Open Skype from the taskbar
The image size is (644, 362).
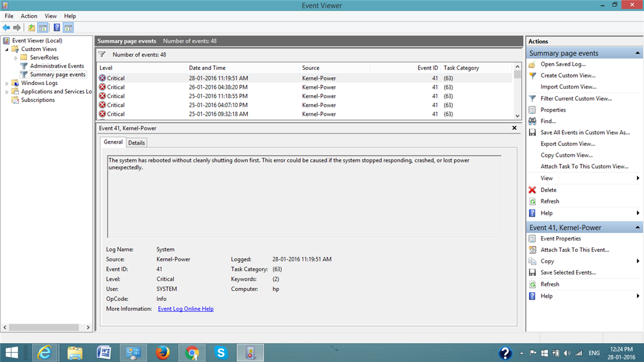pyautogui.click(x=221, y=353)
